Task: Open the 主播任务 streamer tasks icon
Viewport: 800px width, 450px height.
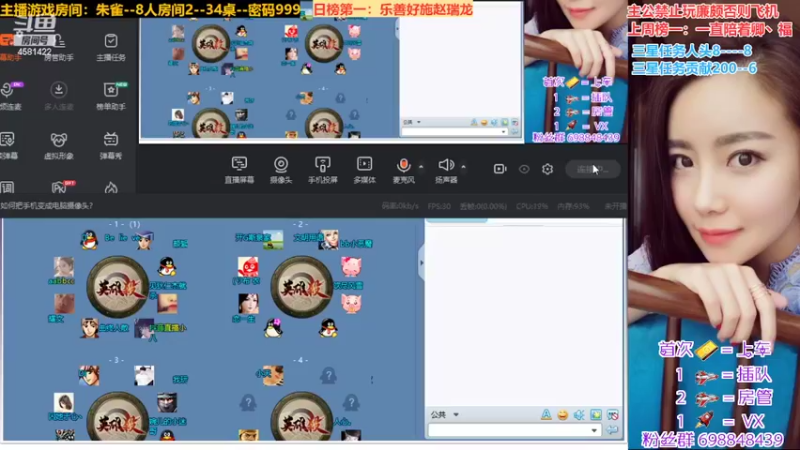Action: (111, 47)
